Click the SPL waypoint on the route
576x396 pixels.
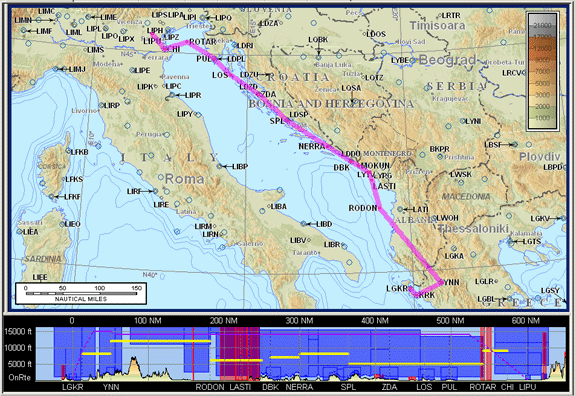coord(287,120)
